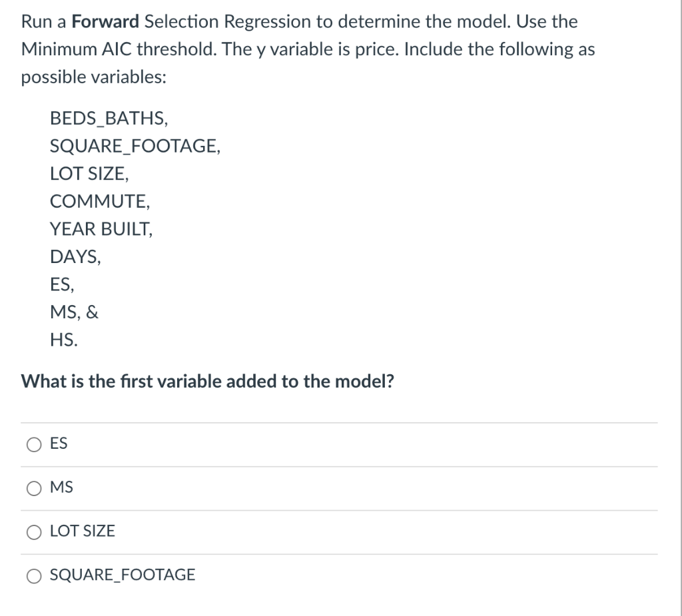Click the LOT SIZE answer label
Viewport: 682px width, 616px height.
[x=83, y=531]
